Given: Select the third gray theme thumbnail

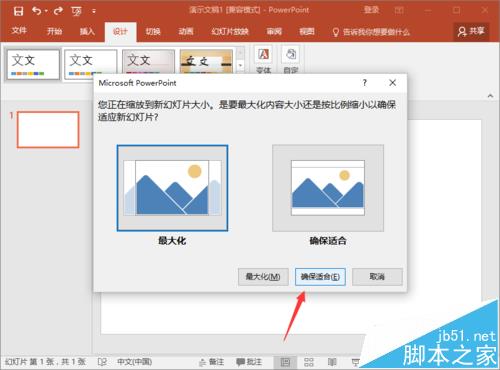Looking at the screenshot, I should 148,63.
